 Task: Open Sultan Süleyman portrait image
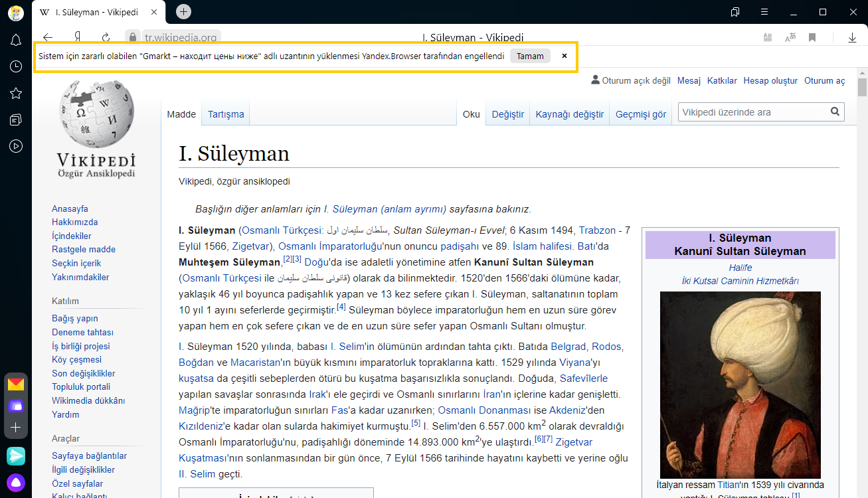740,384
